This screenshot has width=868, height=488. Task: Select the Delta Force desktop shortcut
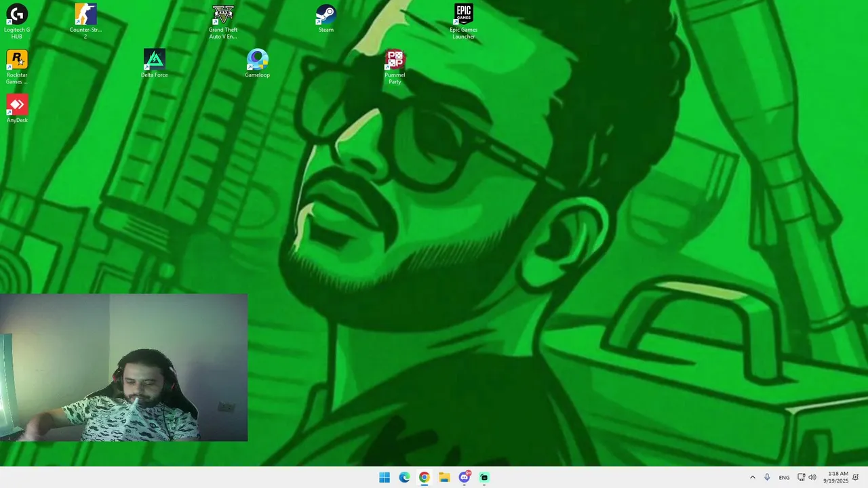pyautogui.click(x=155, y=63)
